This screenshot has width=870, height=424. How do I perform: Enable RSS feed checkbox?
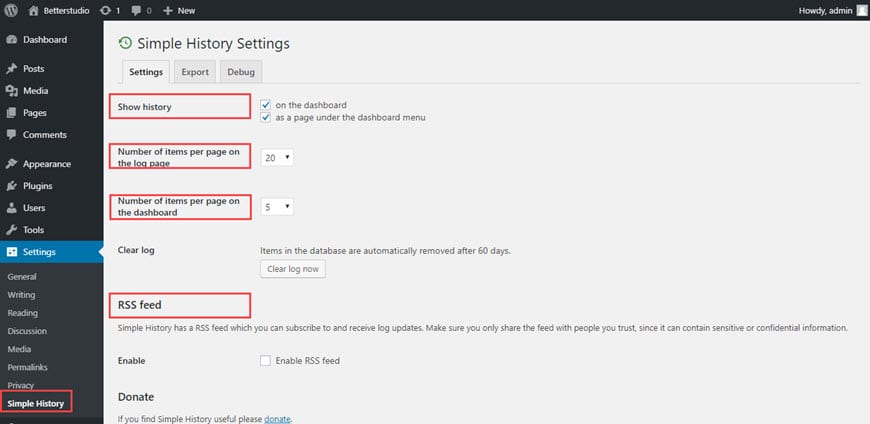[x=265, y=361]
